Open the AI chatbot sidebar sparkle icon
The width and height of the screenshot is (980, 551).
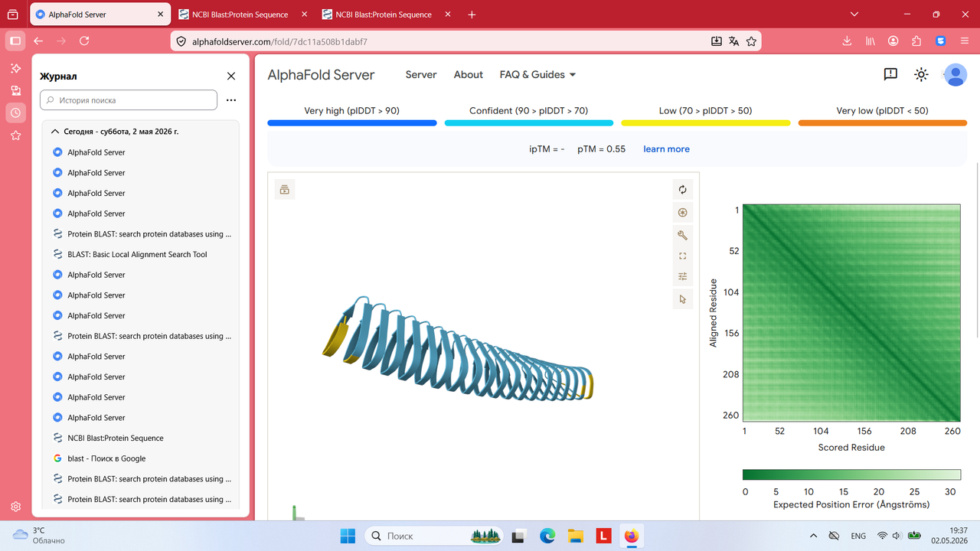pyautogui.click(x=15, y=68)
